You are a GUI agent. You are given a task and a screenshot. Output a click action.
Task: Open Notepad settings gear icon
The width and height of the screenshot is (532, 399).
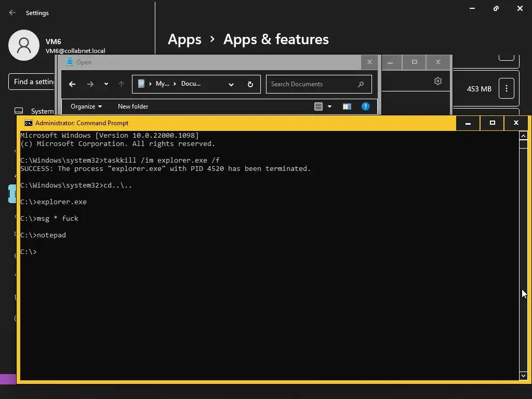pyautogui.click(x=438, y=81)
